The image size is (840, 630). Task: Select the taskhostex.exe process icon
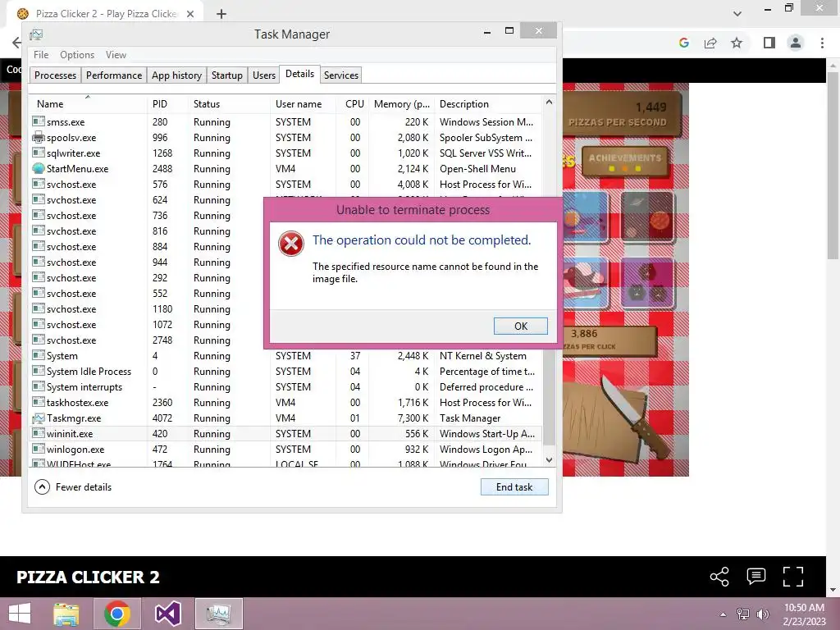click(x=38, y=402)
